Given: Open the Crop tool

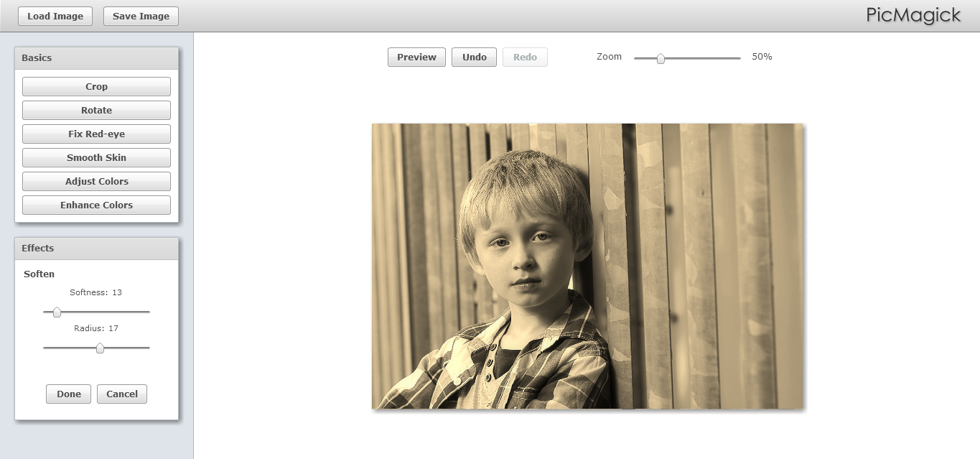Looking at the screenshot, I should pos(96,86).
